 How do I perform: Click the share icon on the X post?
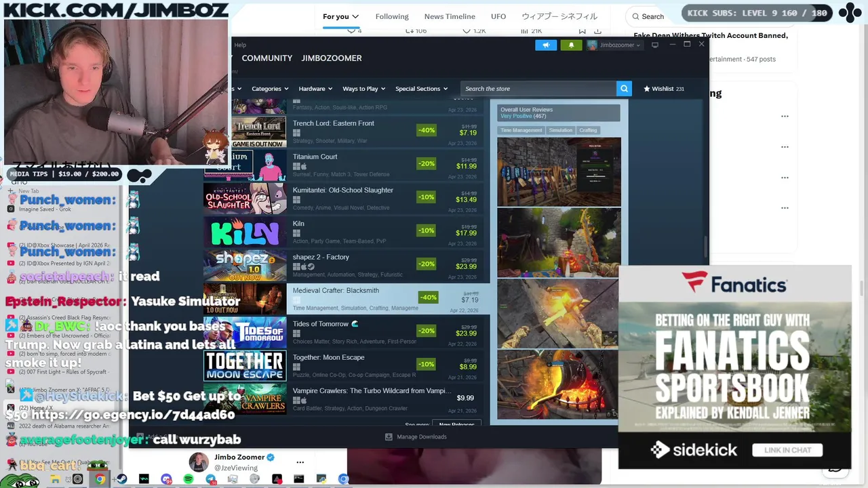pos(597,30)
